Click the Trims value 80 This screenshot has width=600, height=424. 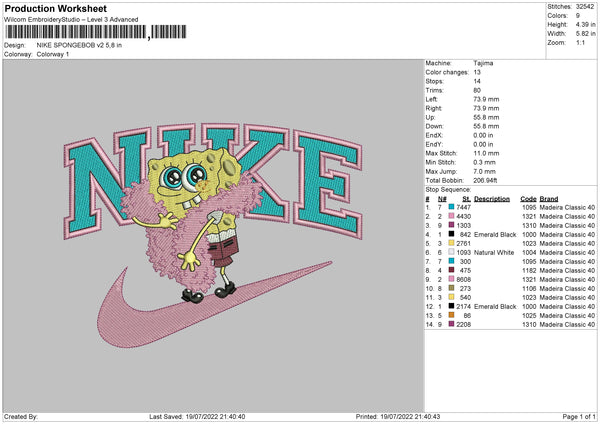[x=477, y=90]
